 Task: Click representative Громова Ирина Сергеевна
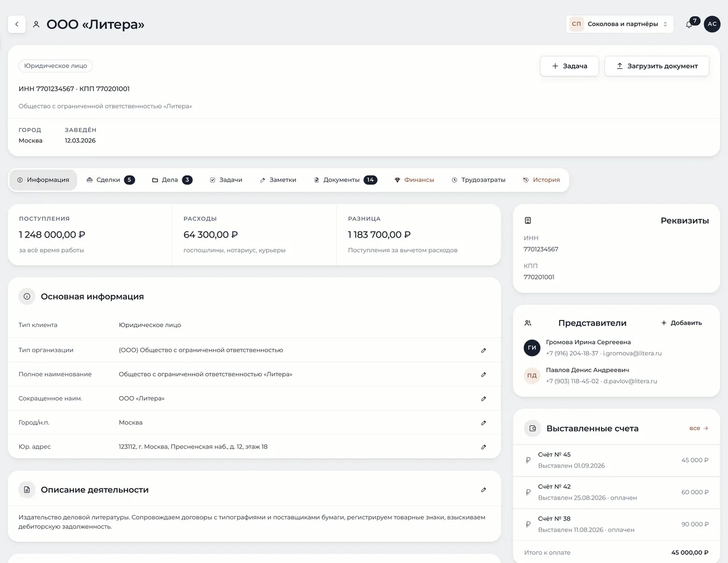coord(588,342)
